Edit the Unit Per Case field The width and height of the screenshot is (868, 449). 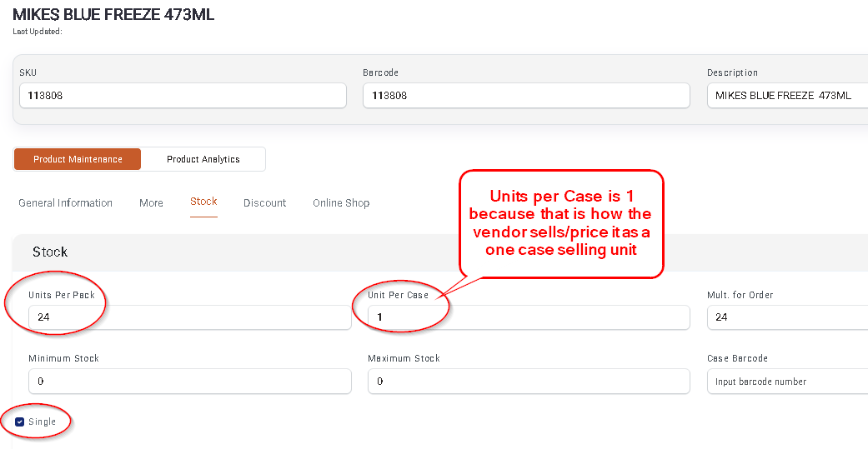529,317
